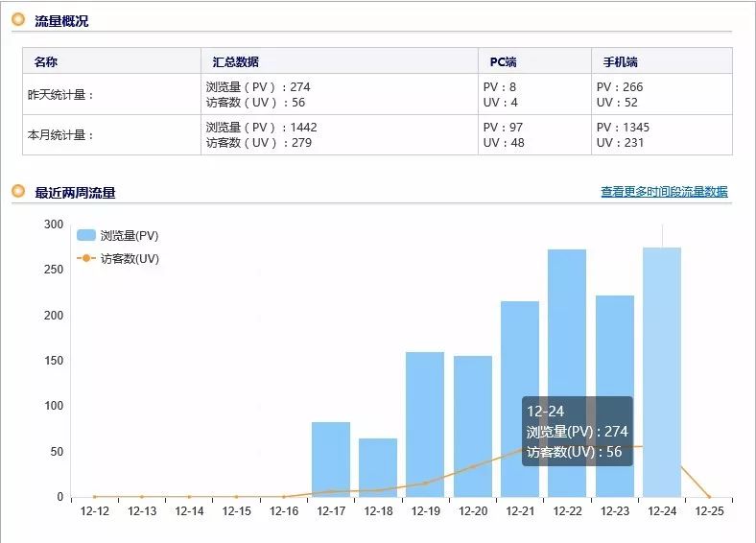Screen dimensions: 756x543
Task: Toggle the 访客数(UV) legend entry
Action: 118,258
